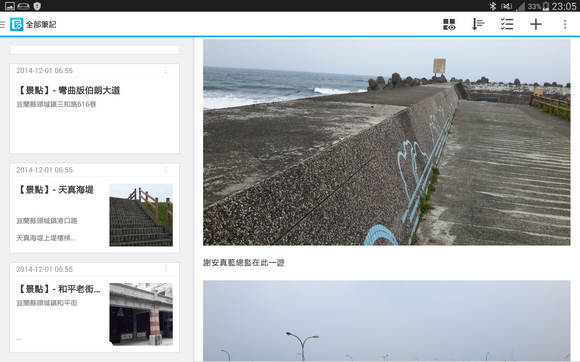Tap the staircase thumbnail in the 天真海堤 note
580x362 pixels.
(141, 215)
